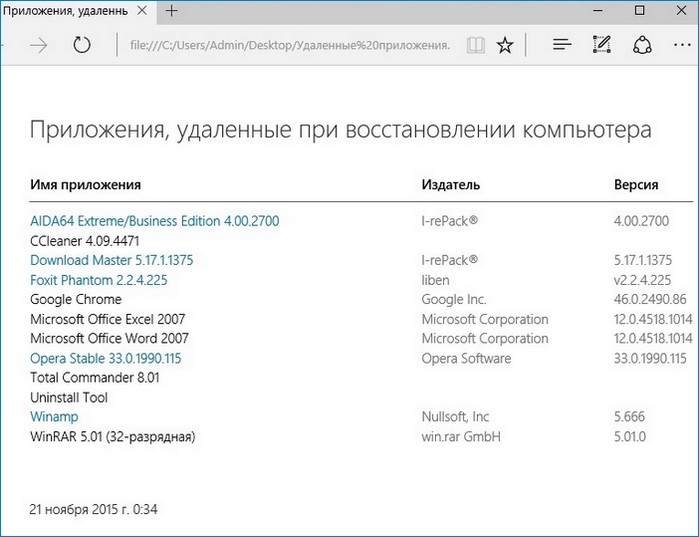Click CCleaner 4.09.4471 entry

(x=85, y=241)
